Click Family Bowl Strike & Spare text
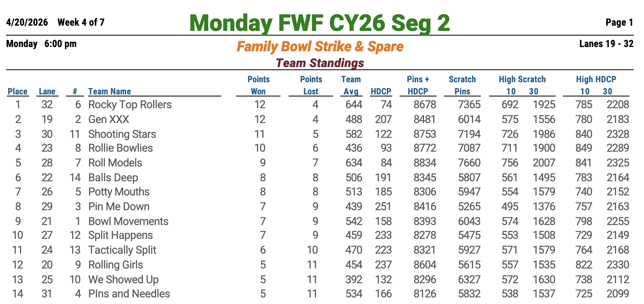The height and width of the screenshot is (304, 644). point(320,46)
